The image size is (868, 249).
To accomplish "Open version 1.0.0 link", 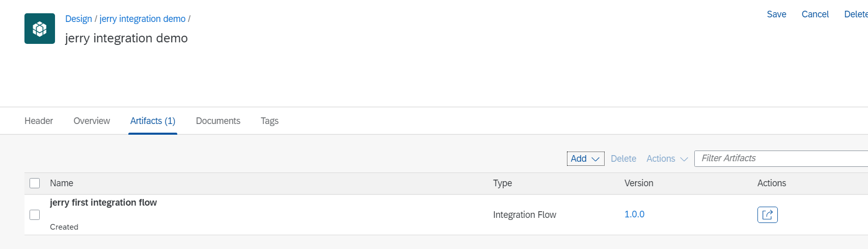I will click(x=634, y=214).
